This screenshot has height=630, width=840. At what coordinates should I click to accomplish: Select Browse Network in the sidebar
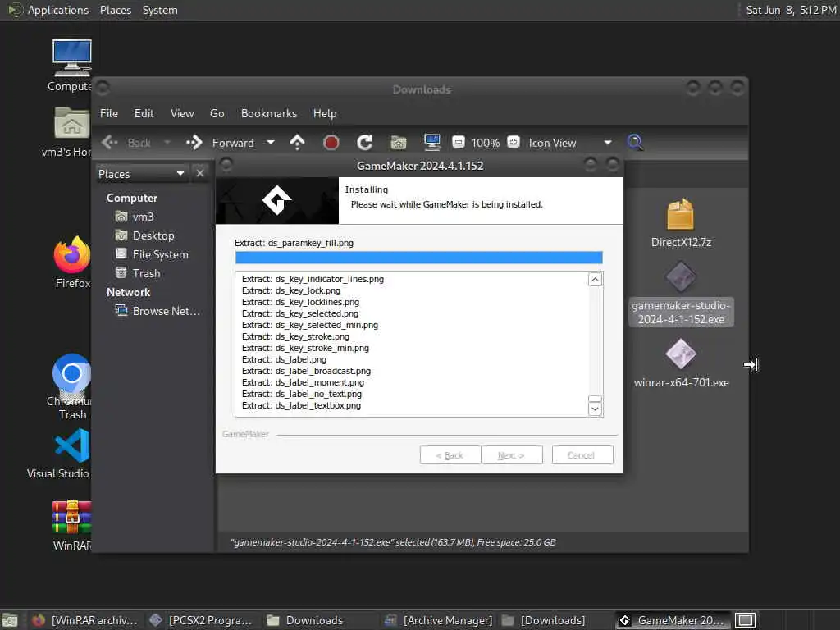(x=157, y=311)
